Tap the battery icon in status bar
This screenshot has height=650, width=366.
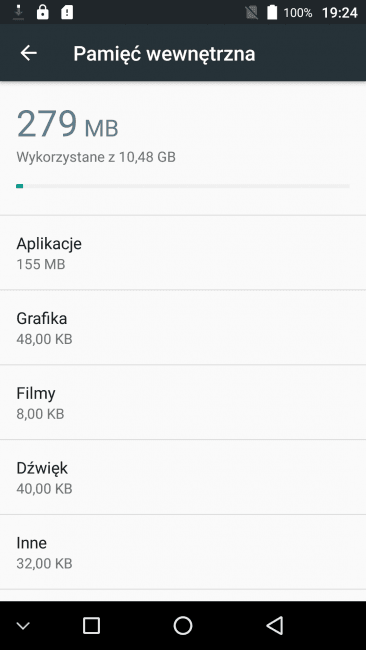[x=271, y=12]
